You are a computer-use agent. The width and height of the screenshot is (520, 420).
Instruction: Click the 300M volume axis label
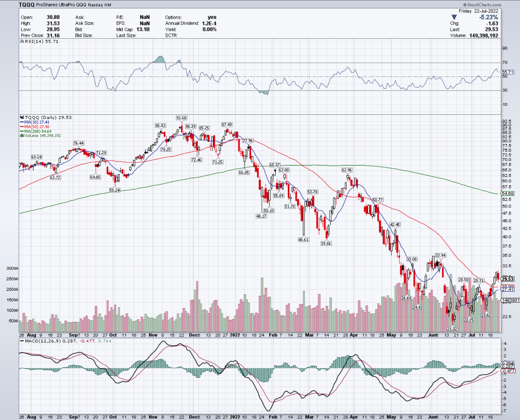coord(12,268)
